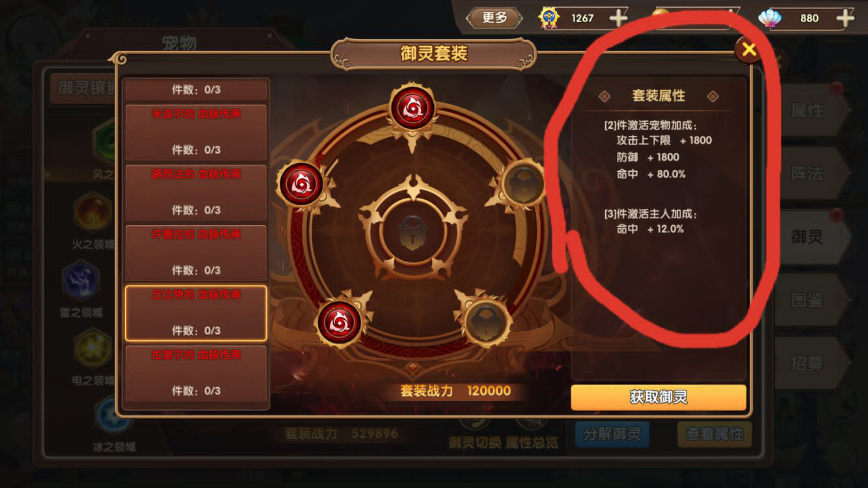
Task: Select the 拉斐尔的 血脉传承 set
Action: click(x=196, y=373)
